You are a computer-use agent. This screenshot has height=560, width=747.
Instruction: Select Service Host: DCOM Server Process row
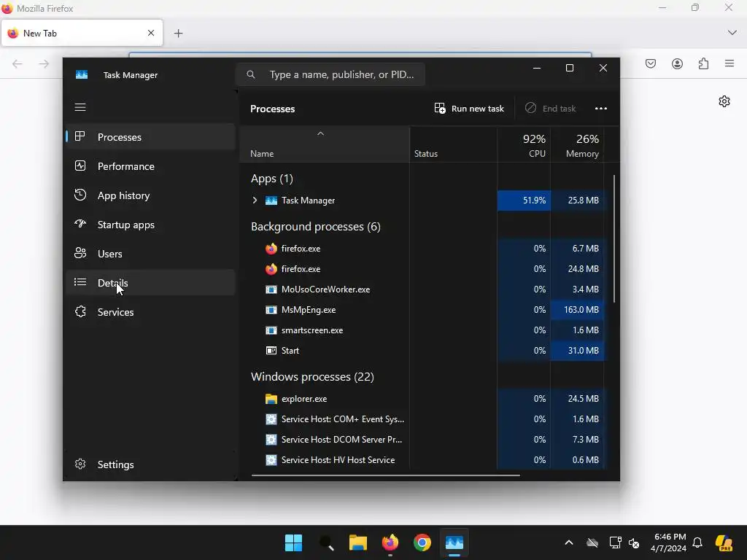click(422, 440)
